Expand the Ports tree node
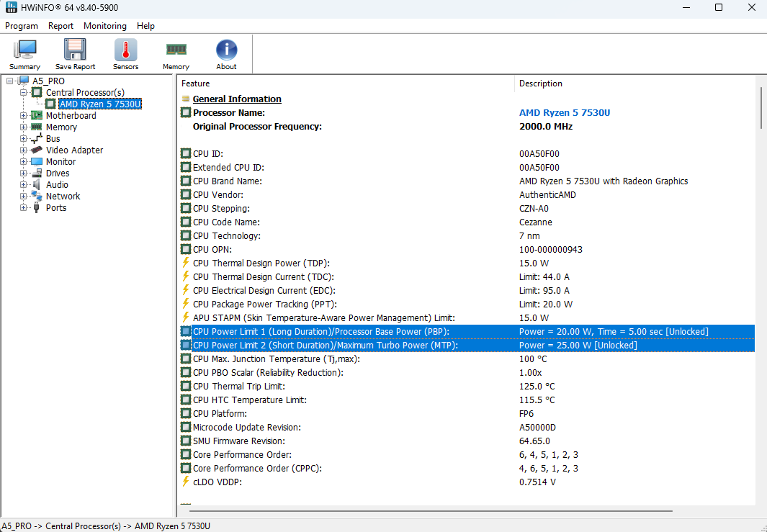The width and height of the screenshot is (767, 532). (23, 208)
